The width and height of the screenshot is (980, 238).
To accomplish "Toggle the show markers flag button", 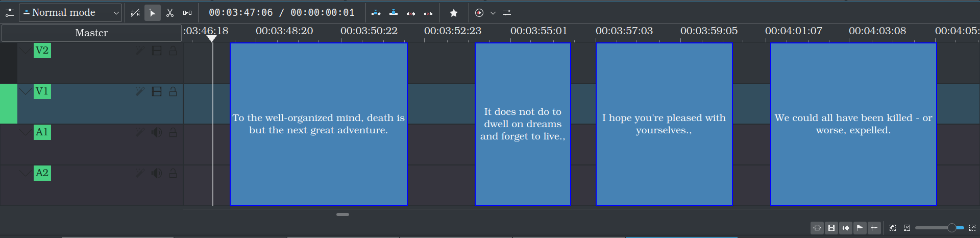I will pyautogui.click(x=860, y=228).
